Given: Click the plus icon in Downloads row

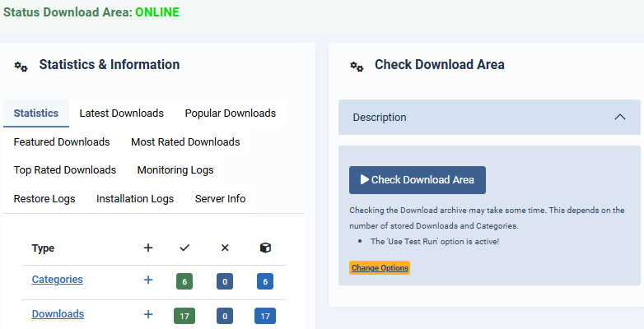Looking at the screenshot, I should (x=148, y=315).
